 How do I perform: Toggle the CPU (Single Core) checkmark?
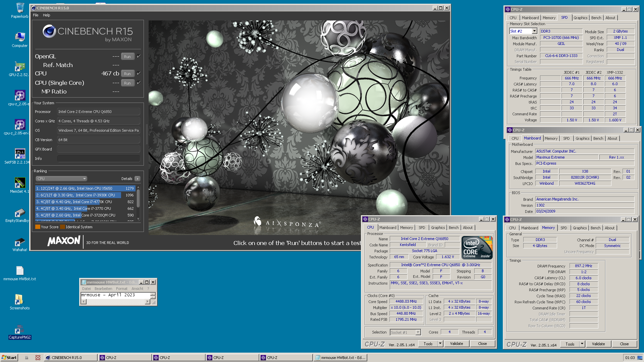tap(139, 83)
